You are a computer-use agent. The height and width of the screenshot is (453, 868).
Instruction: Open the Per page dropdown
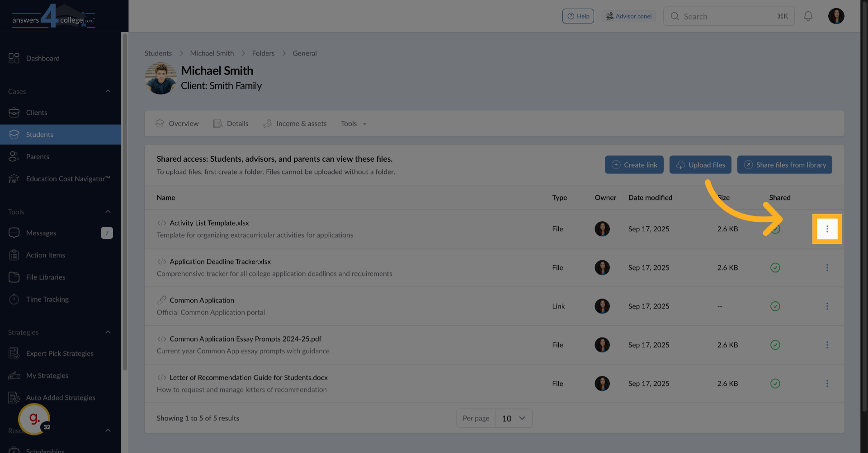coord(514,418)
